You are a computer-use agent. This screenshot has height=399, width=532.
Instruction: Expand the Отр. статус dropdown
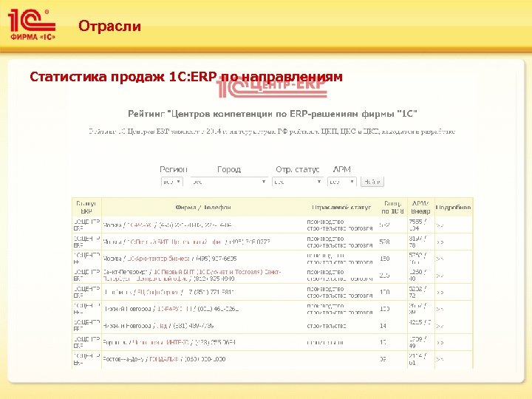tap(297, 182)
